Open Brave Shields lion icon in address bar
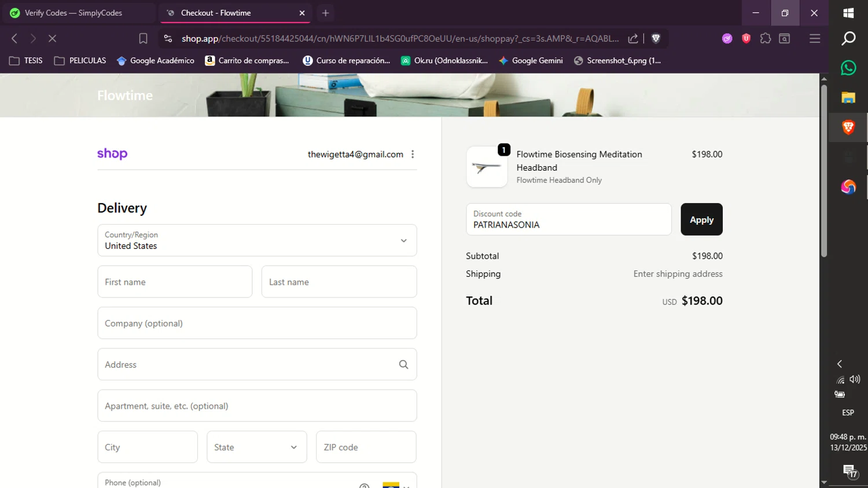Screen dimensions: 868x488 [656, 38]
